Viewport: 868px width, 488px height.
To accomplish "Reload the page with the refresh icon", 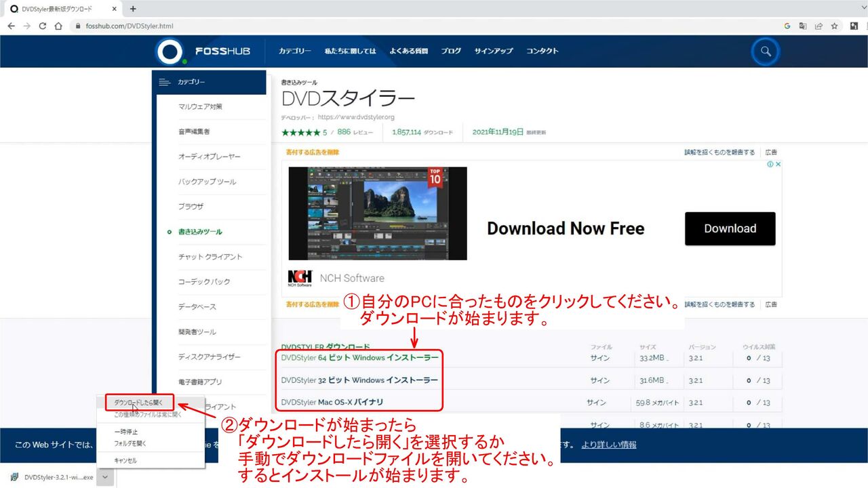I will coord(43,26).
